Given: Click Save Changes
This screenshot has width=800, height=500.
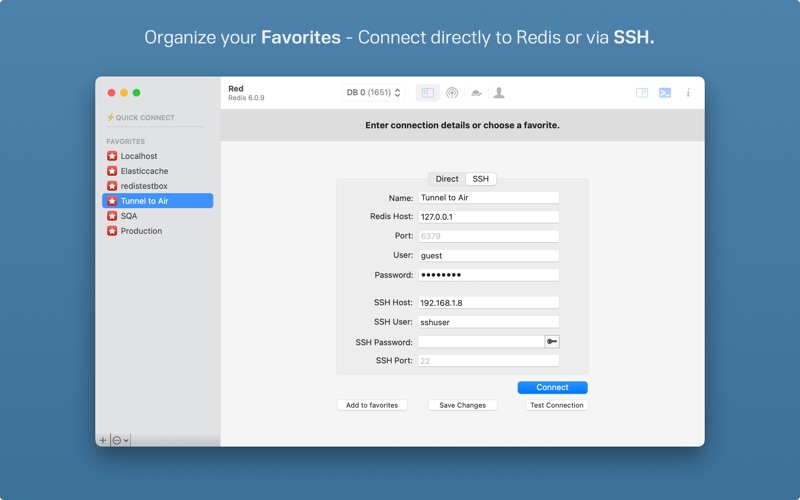Looking at the screenshot, I should tap(463, 405).
